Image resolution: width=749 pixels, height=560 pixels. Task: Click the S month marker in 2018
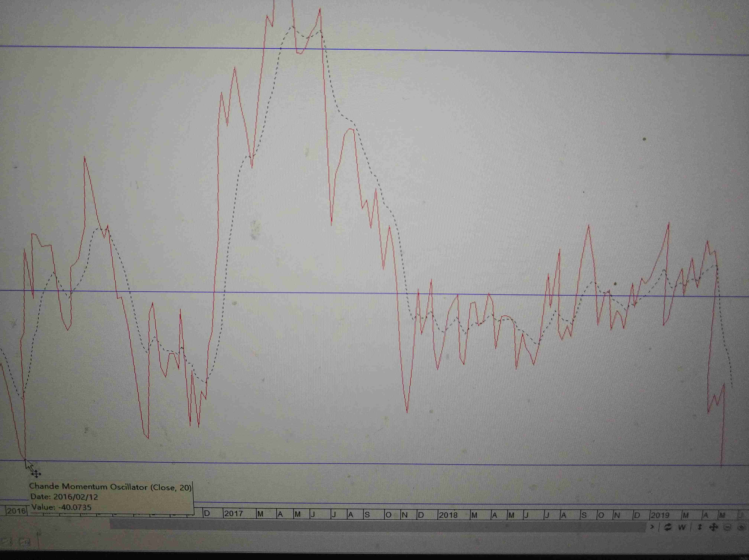[x=584, y=515]
